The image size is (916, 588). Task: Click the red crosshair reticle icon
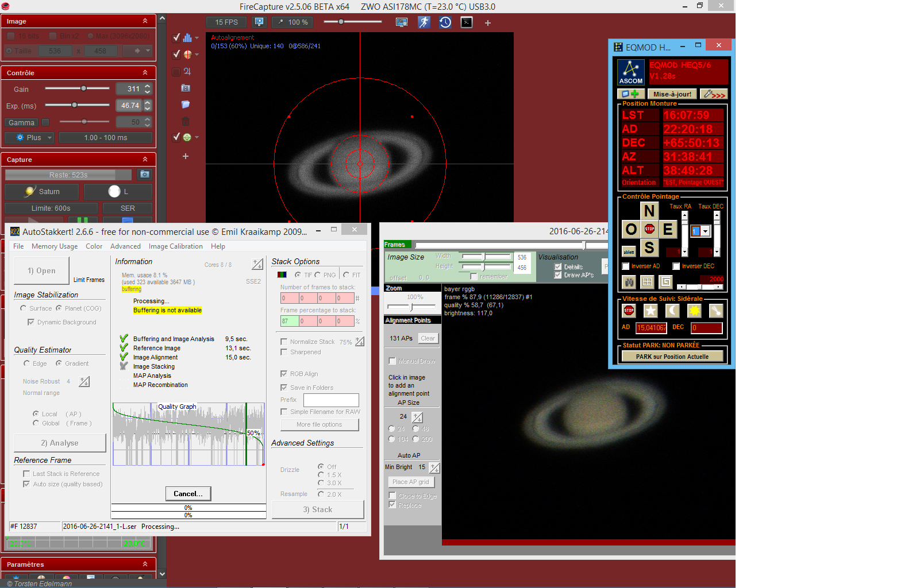187,55
